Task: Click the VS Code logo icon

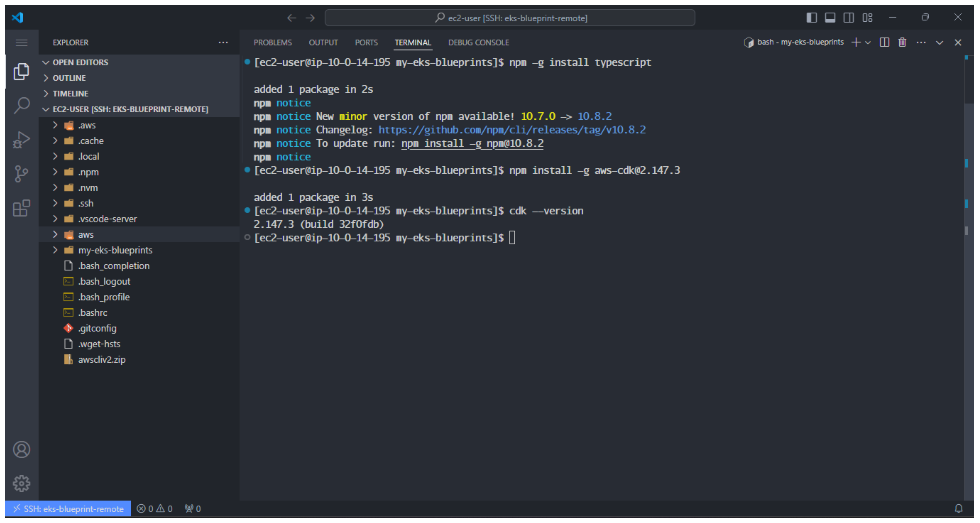Action: click(x=18, y=18)
